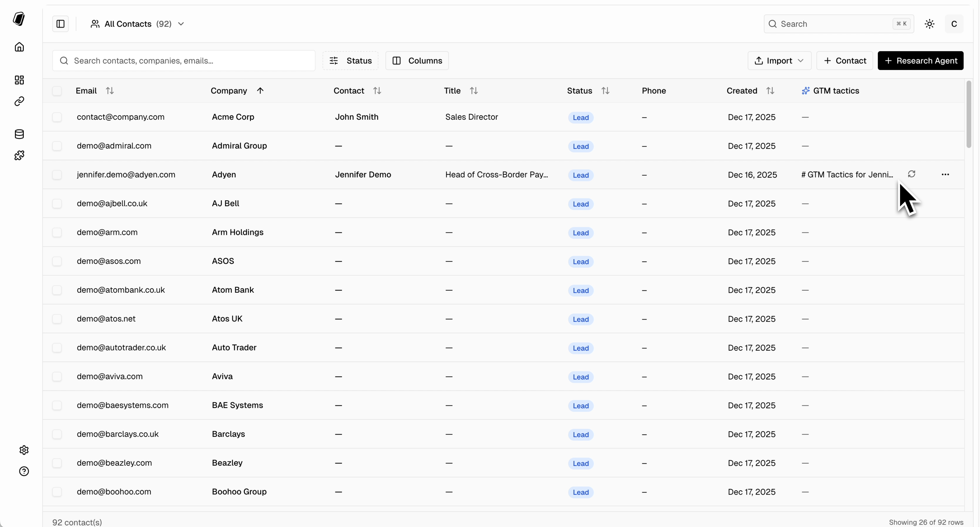Click the puzzle piece integrations icon
Viewport: 980px width, 527px height.
click(x=19, y=155)
